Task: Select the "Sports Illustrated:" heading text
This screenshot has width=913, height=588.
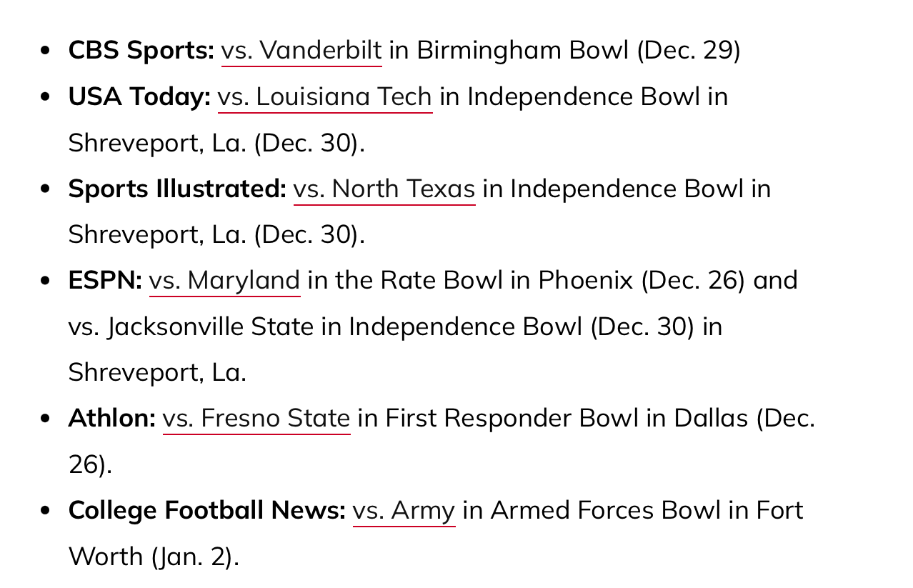Action: (x=177, y=189)
